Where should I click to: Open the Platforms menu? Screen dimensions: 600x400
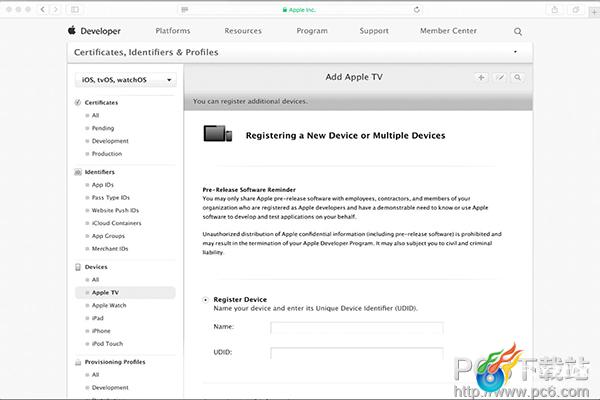tap(173, 31)
